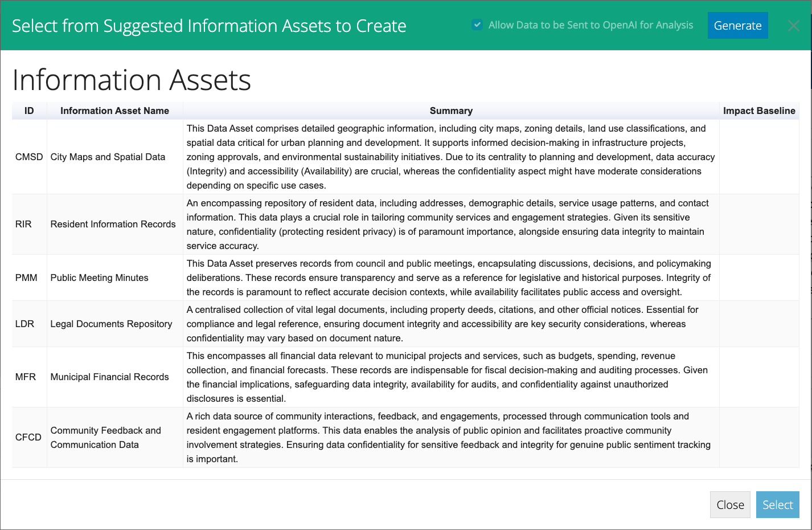812x530 pixels.
Task: Click the Impact Baseline column header
Action: [x=759, y=111]
